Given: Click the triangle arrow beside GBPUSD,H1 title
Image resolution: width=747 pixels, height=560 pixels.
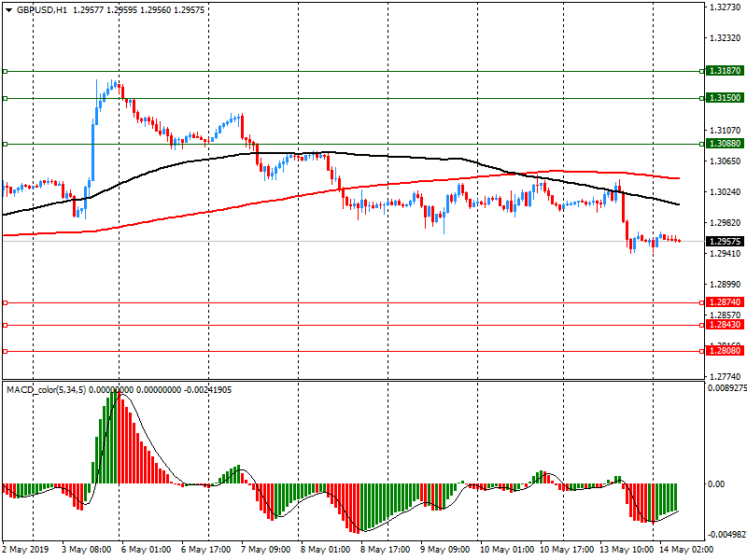Looking at the screenshot, I should tap(8, 8).
